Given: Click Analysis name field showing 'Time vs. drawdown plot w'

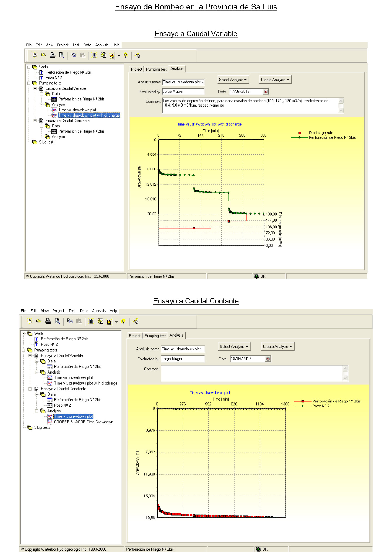Looking at the screenshot, I should pos(183,82).
